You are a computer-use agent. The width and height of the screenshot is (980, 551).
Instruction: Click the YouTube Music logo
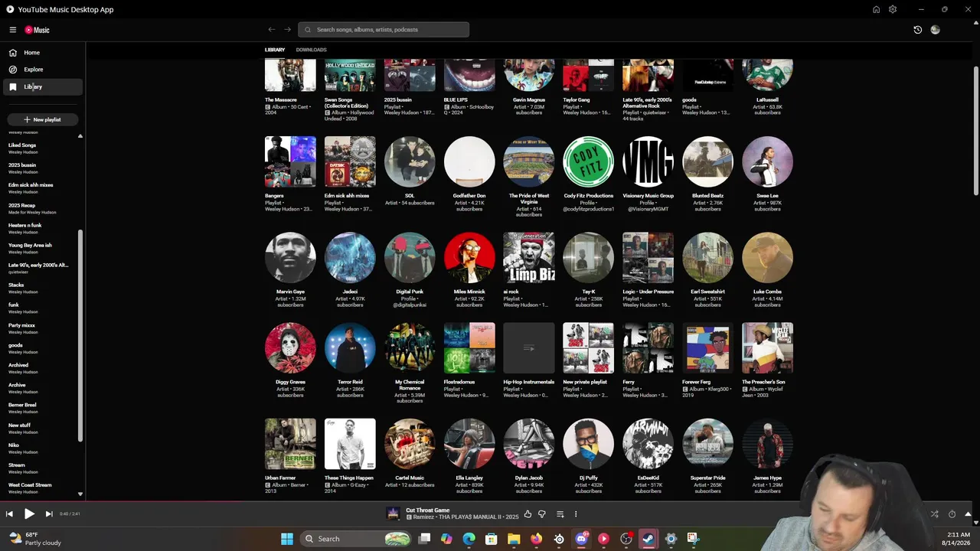point(37,30)
